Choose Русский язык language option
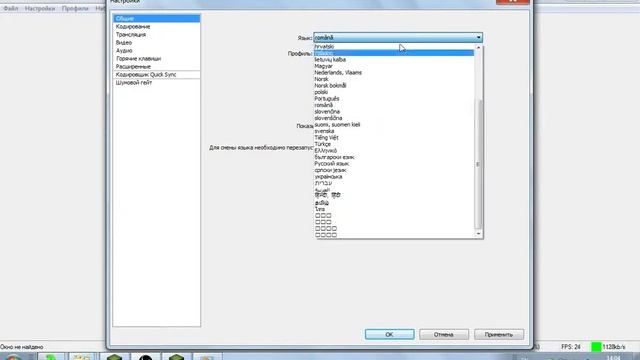 click(332, 164)
